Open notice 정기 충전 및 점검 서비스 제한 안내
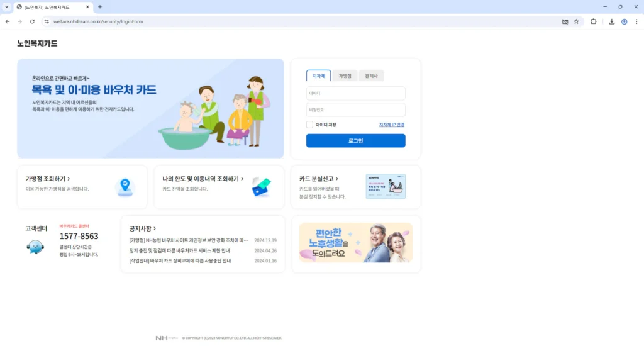The width and height of the screenshot is (644, 346). click(179, 250)
